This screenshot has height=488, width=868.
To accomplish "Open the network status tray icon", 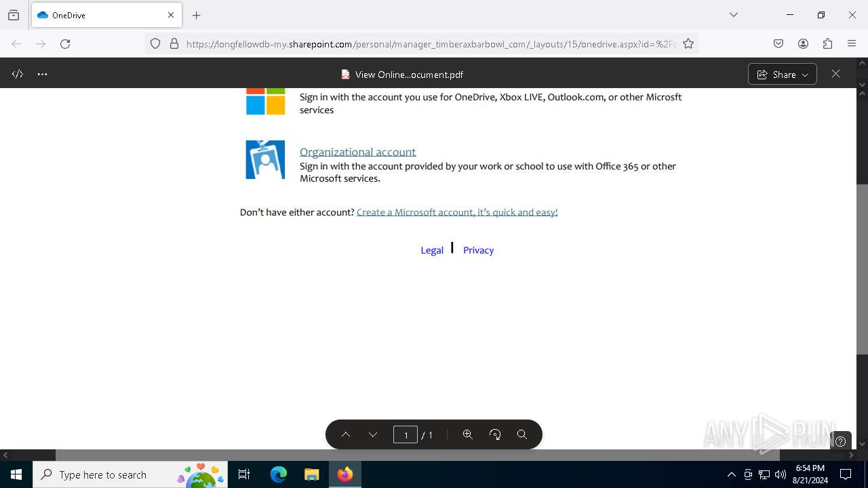I will [x=764, y=474].
